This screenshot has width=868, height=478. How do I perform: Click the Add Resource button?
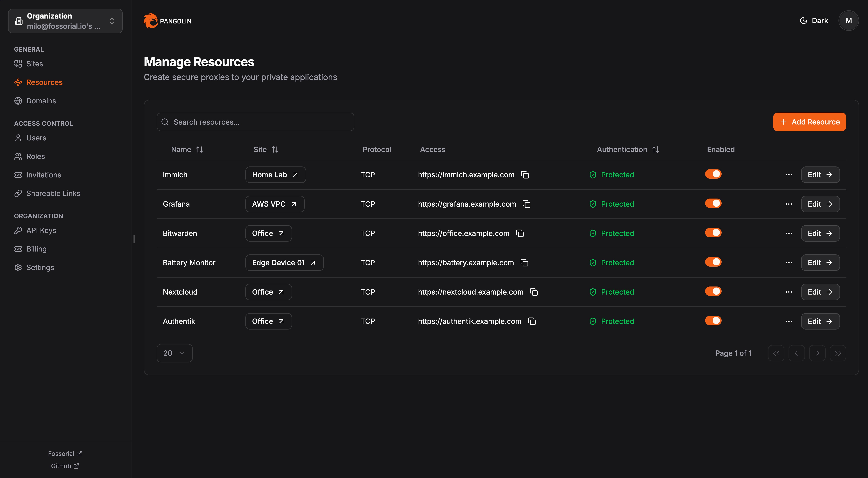click(x=809, y=122)
